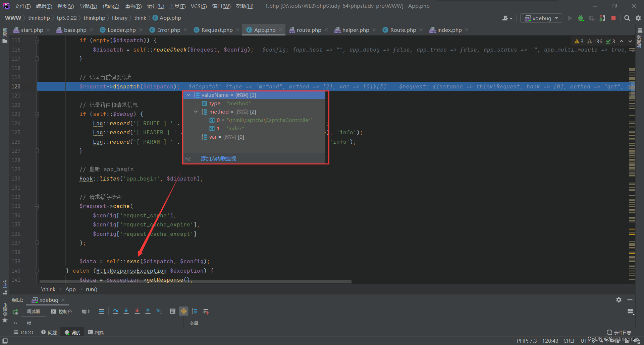644x345 pixels.
Task: Toggle fold marker at line 123
Action: point(37,114)
